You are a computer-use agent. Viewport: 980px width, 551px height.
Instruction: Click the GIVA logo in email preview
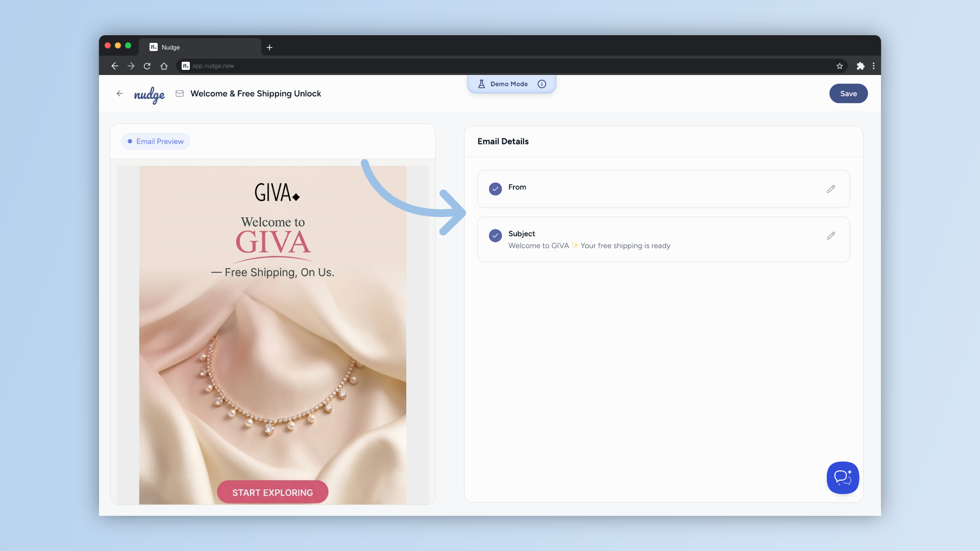277,193
